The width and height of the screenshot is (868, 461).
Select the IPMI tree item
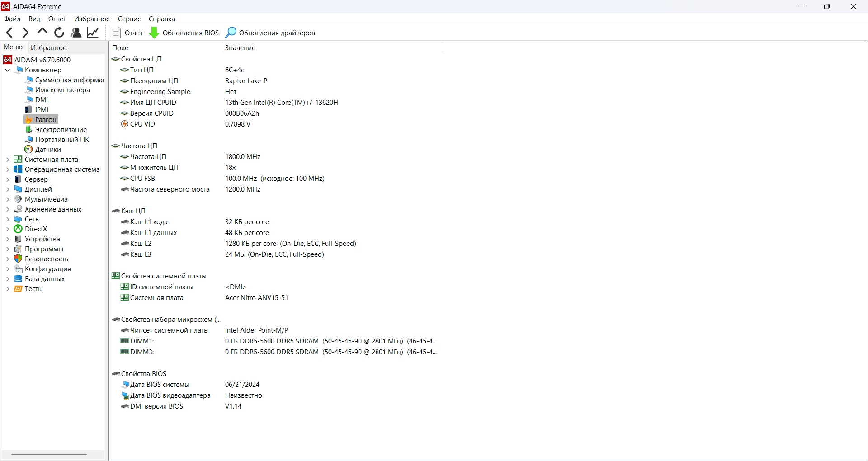pyautogui.click(x=42, y=110)
